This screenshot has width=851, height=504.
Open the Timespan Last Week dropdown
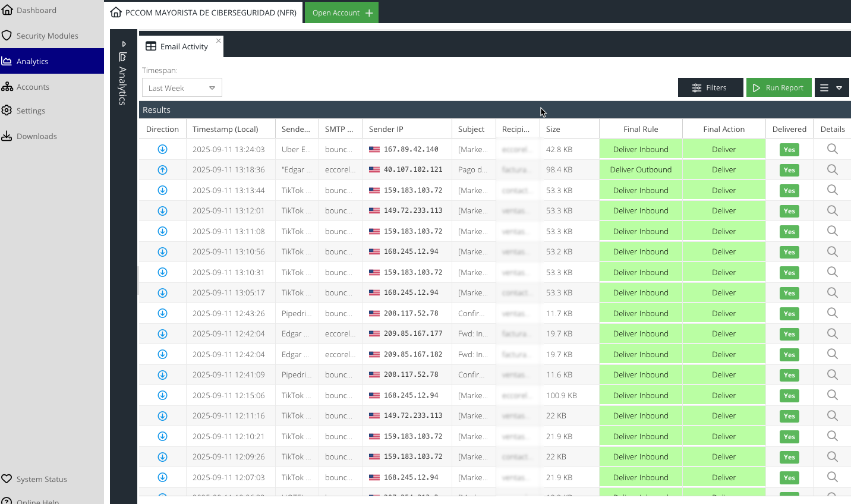pos(182,88)
